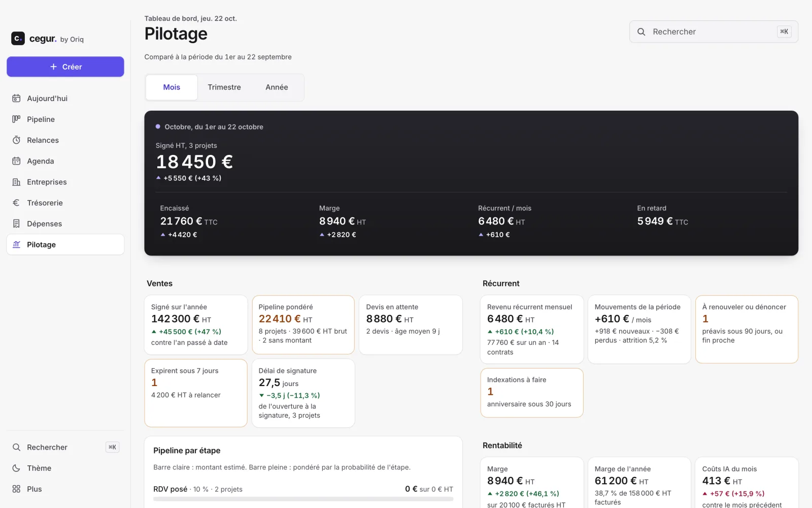Click the Créer button
812x508 pixels.
[65, 67]
